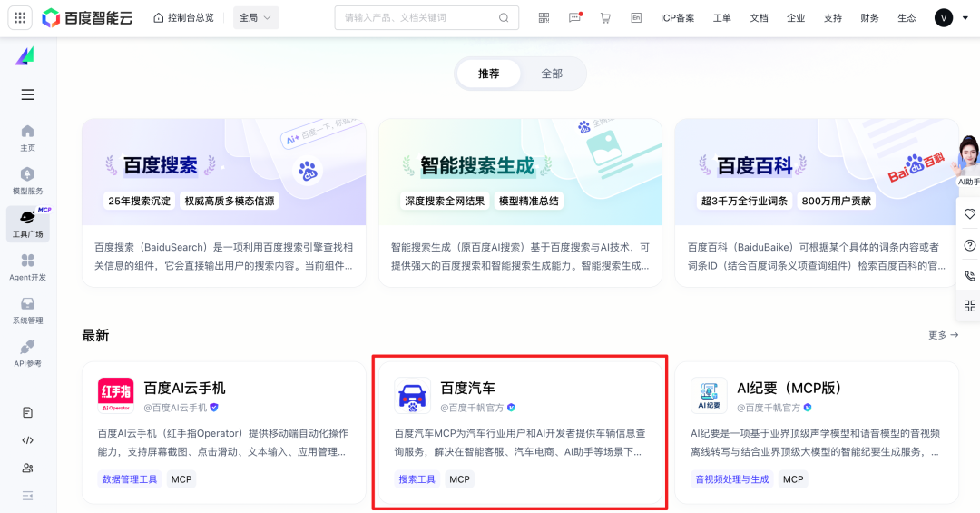Open Agent开发 in sidebar
This screenshot has width=980, height=513.
click(x=27, y=267)
